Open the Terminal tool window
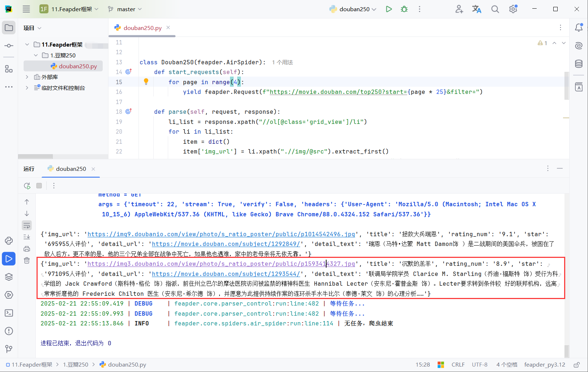The image size is (588, 372). pos(9,313)
